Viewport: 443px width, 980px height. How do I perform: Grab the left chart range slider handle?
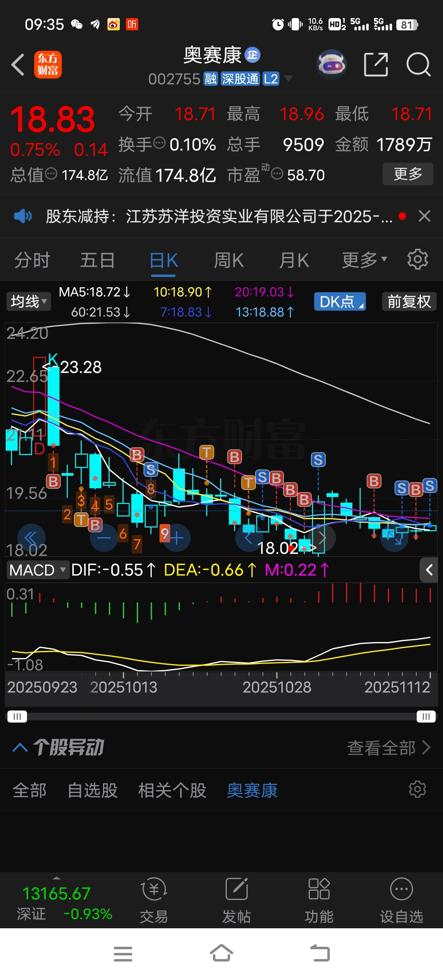pos(17,716)
